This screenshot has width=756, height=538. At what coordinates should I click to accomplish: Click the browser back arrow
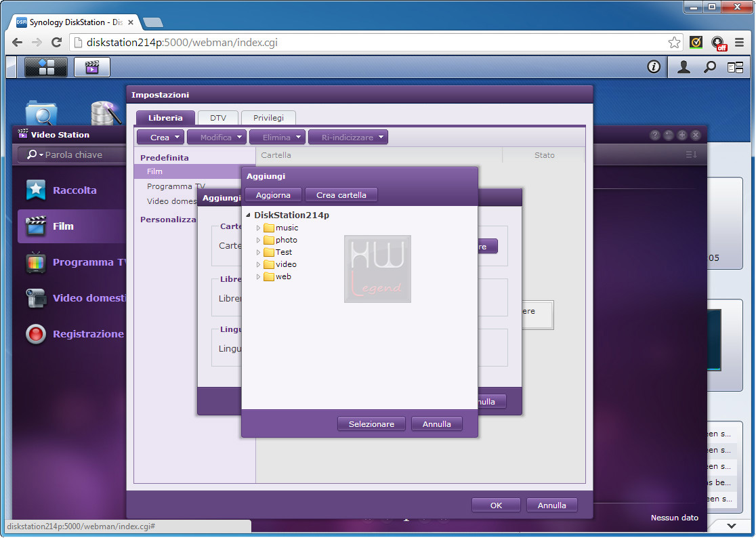pyautogui.click(x=18, y=43)
